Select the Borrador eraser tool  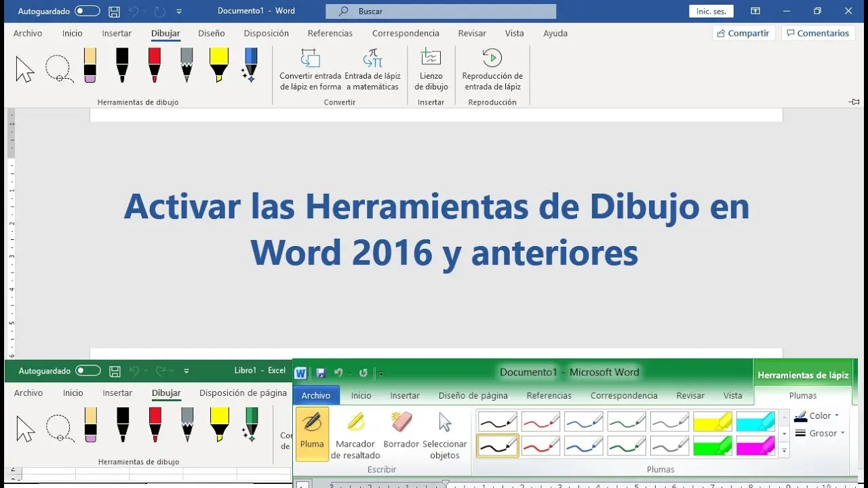401,431
